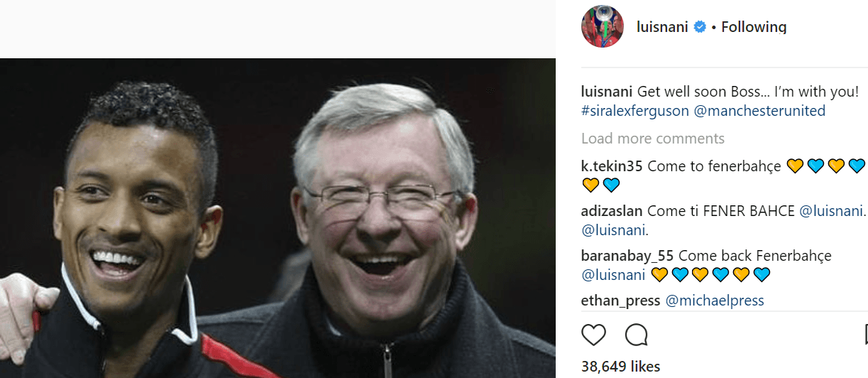Click luisnani username in the caption
This screenshot has width=868, height=378.
point(607,92)
